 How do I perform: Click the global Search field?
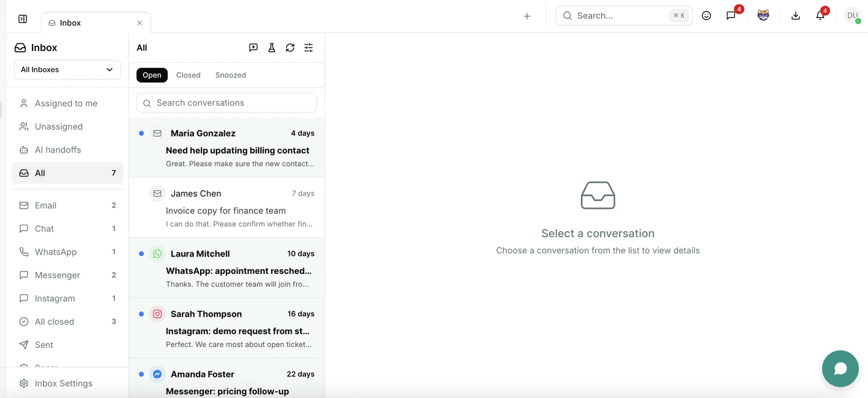click(x=624, y=16)
